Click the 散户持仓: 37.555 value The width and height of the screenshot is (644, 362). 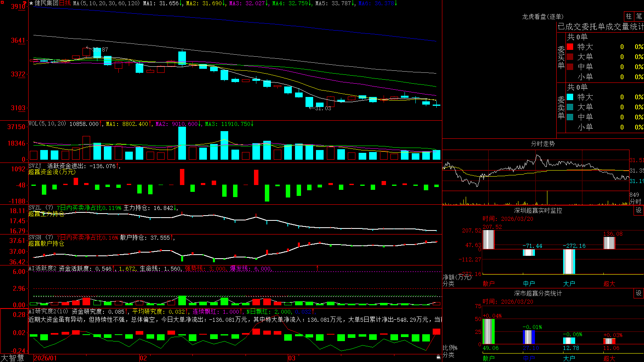coord(147,238)
